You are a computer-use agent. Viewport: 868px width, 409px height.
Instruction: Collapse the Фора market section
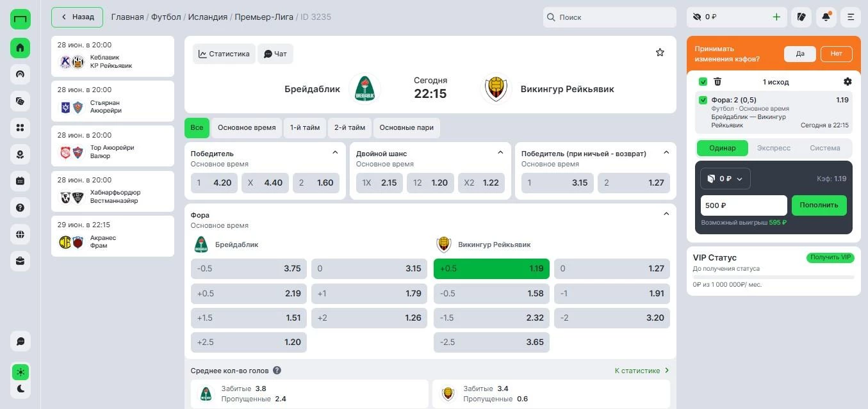click(x=666, y=214)
